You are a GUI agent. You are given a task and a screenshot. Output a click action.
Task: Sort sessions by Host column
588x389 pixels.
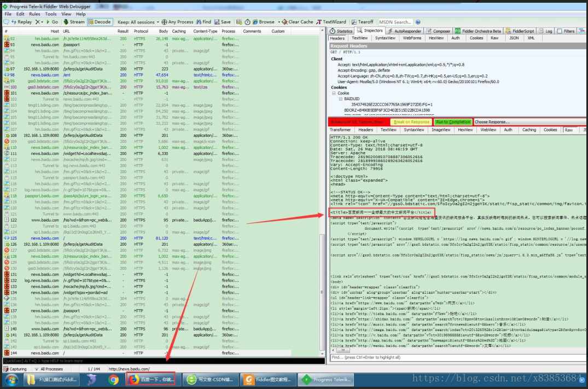pos(55,32)
